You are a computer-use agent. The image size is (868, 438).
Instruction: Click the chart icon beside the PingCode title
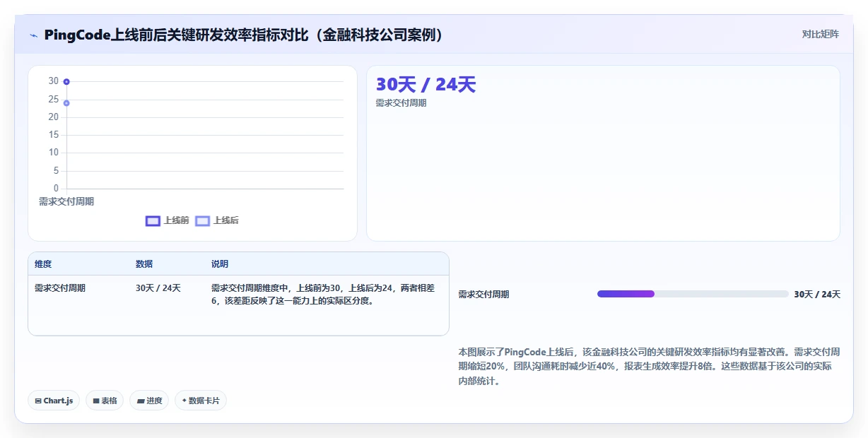click(x=33, y=35)
